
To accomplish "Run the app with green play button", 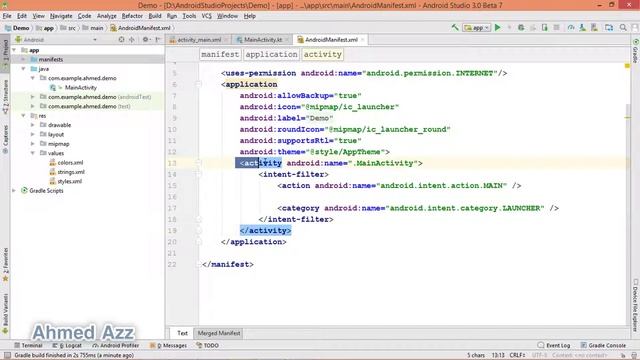I will [x=498, y=27].
